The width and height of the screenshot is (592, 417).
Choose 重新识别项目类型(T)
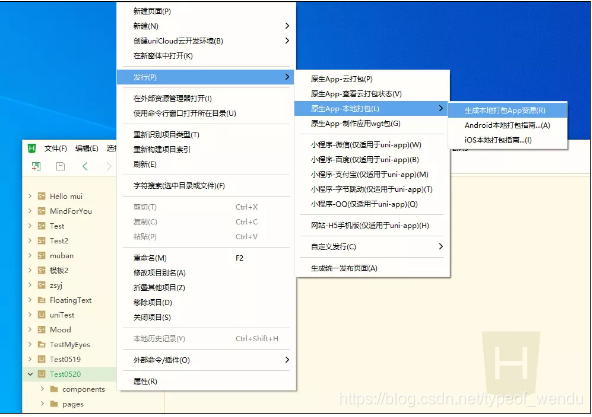[207, 134]
